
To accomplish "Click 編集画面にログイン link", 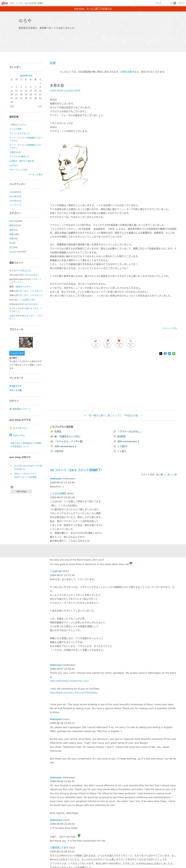I will (x=22, y=409).
